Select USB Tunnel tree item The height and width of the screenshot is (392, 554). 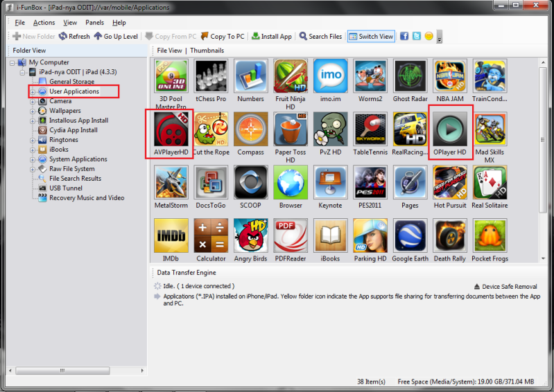pos(66,188)
